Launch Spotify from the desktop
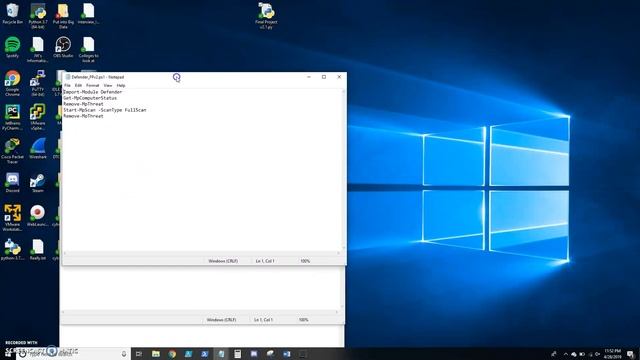 pyautogui.click(x=12, y=47)
